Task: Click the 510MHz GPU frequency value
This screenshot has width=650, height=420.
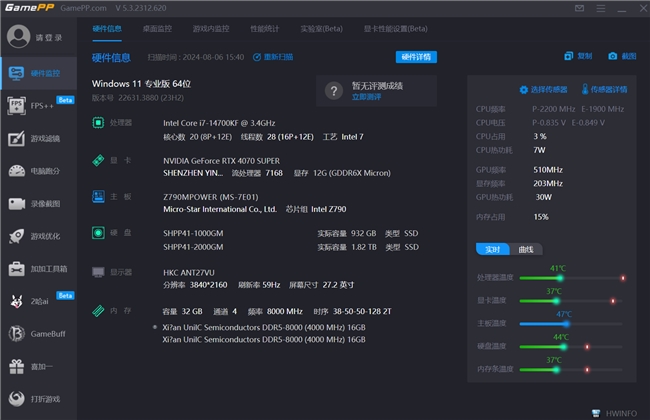Action: pyautogui.click(x=548, y=170)
